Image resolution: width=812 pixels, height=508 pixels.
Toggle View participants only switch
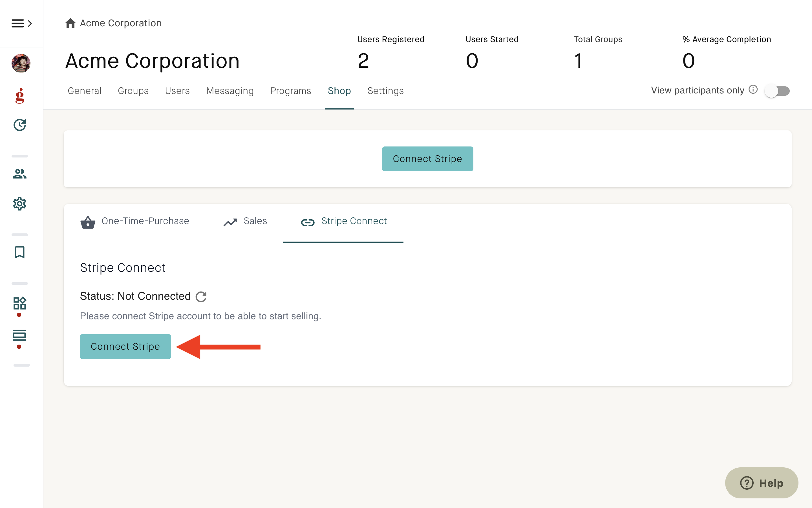(x=777, y=91)
